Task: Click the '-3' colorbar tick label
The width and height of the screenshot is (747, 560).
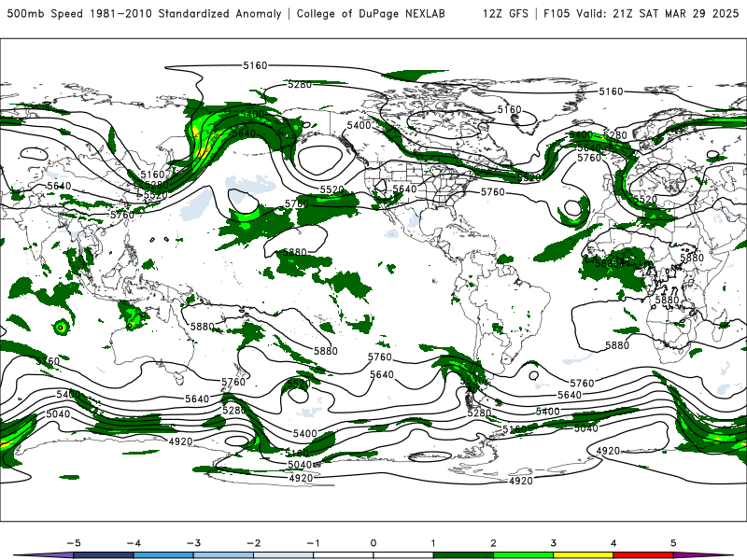Action: (193, 543)
